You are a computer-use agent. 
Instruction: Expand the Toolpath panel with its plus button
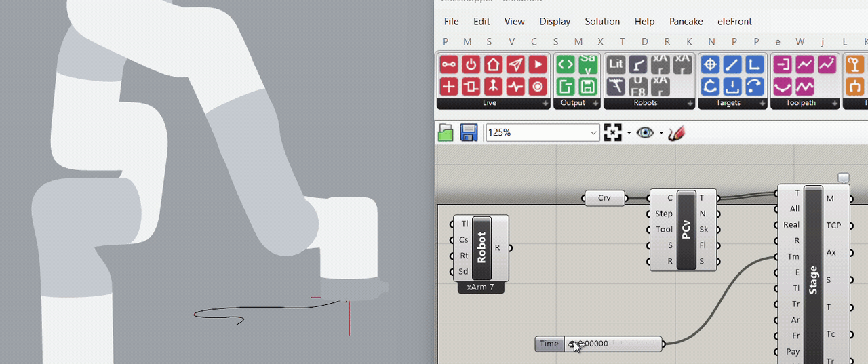coord(835,104)
